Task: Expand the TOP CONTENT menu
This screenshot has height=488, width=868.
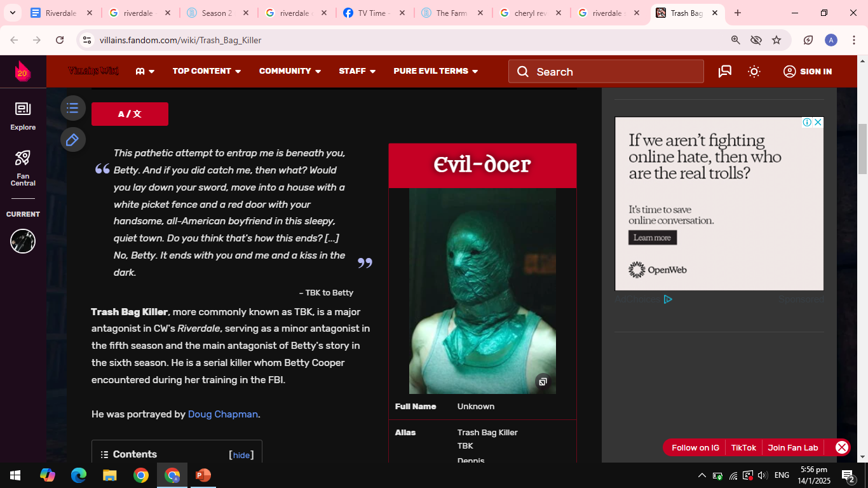Action: point(207,71)
